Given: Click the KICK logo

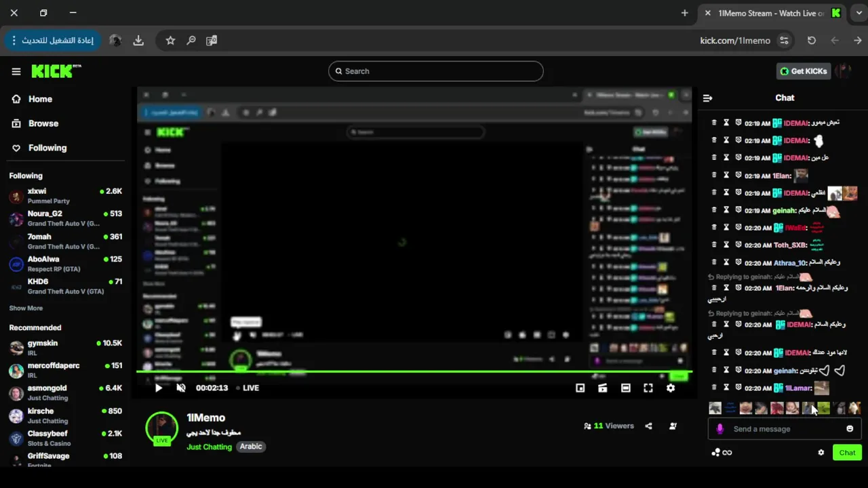Looking at the screenshot, I should (x=56, y=71).
